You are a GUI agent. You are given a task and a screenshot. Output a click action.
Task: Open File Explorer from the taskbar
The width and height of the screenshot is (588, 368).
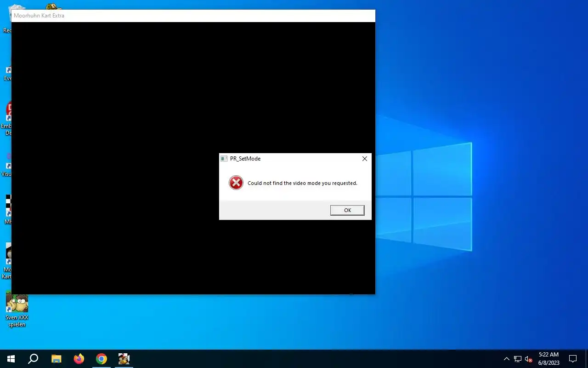point(56,359)
